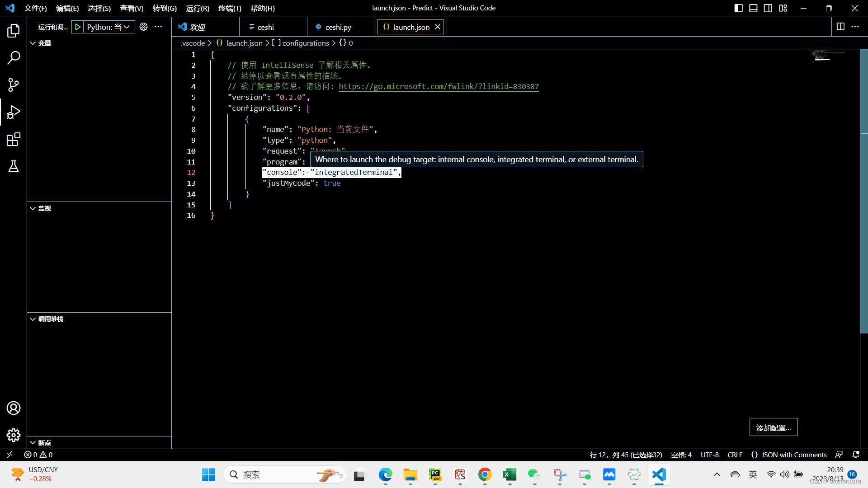This screenshot has height=488, width=868.
Task: Open the Accounts menu icon
Action: (14, 408)
